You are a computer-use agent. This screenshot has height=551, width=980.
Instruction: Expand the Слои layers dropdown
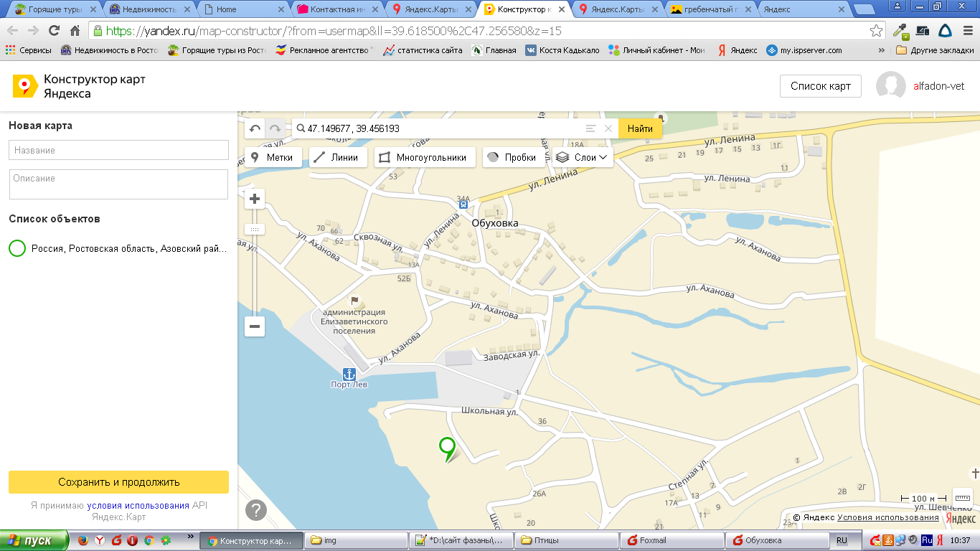pos(583,157)
